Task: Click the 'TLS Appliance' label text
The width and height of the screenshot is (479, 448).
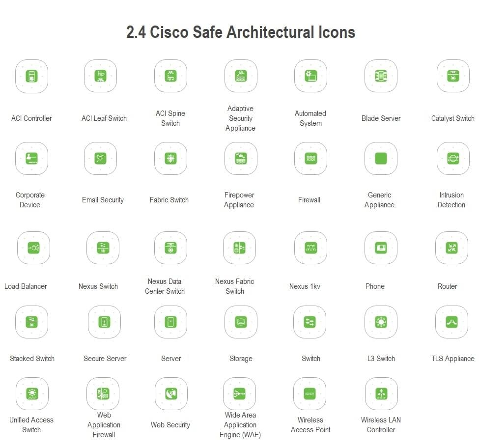Action: 453,359
